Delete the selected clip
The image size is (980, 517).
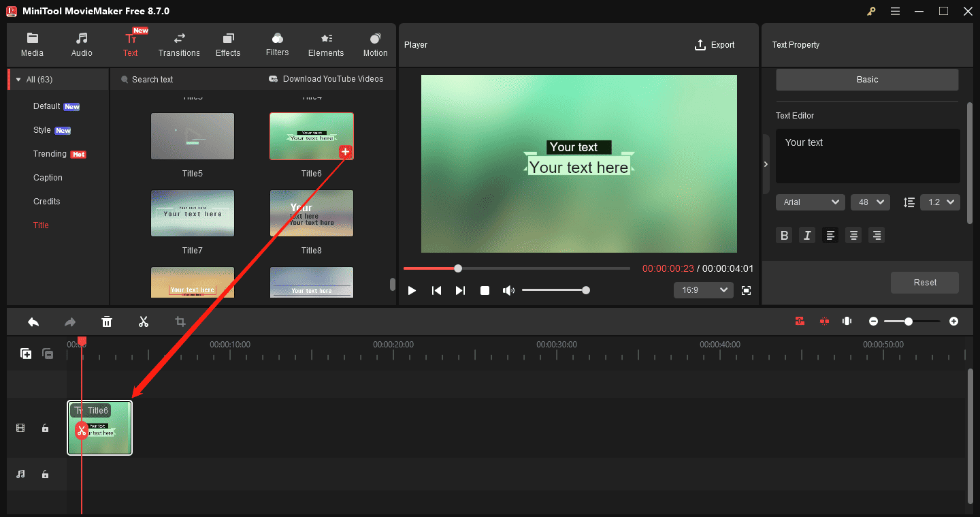pos(107,322)
